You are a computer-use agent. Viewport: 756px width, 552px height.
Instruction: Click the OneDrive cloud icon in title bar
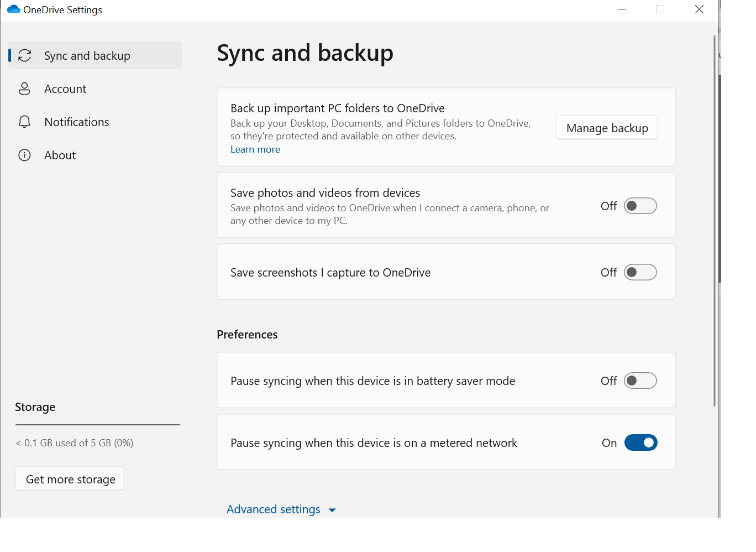coord(14,9)
